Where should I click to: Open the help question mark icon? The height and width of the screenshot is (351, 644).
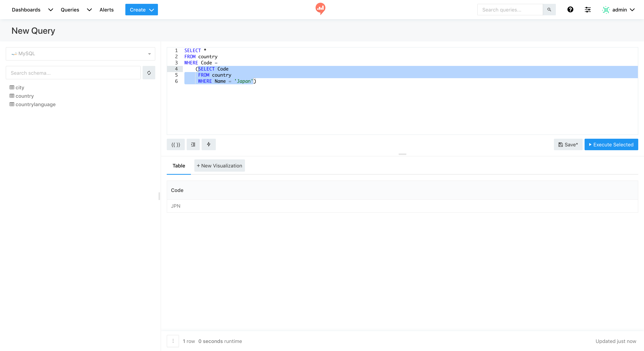pyautogui.click(x=570, y=10)
